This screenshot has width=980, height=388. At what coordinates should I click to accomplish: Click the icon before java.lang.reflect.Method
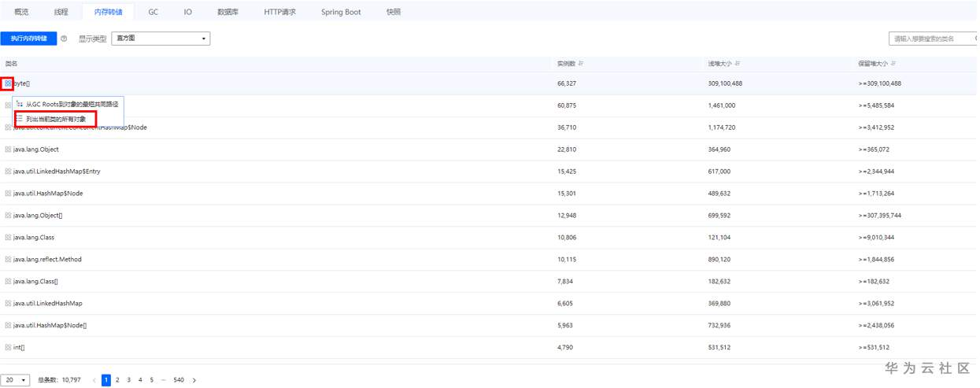[8, 259]
